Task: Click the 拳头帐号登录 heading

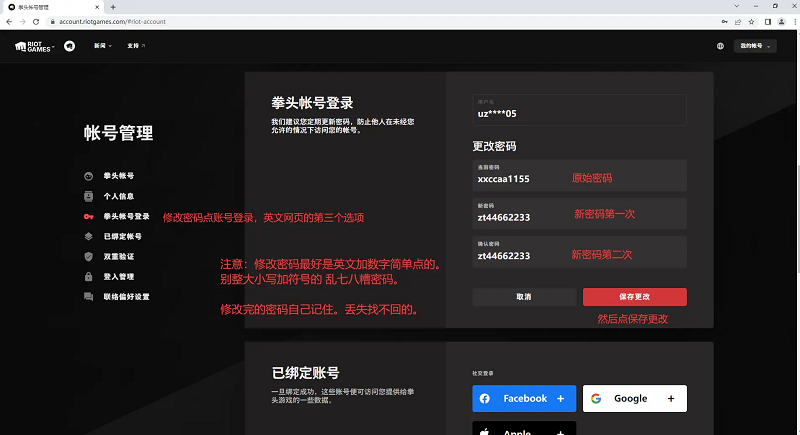Action: [x=312, y=103]
